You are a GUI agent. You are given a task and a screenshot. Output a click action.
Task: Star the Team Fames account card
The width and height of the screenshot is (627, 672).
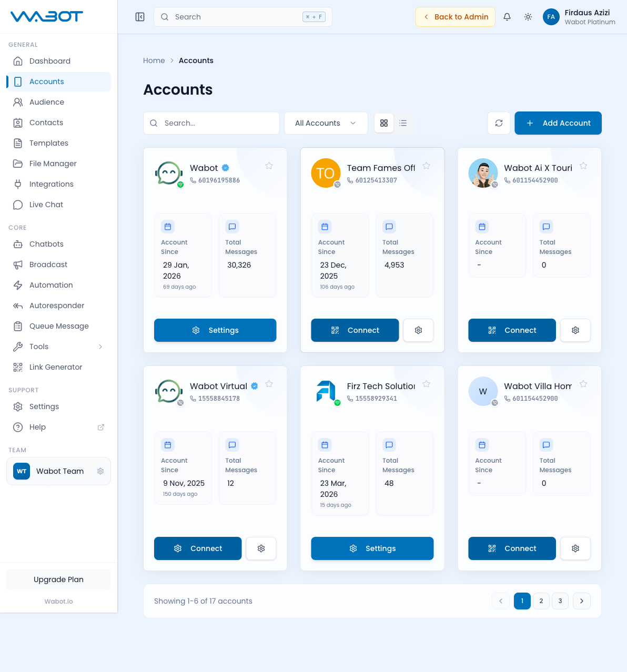[427, 166]
